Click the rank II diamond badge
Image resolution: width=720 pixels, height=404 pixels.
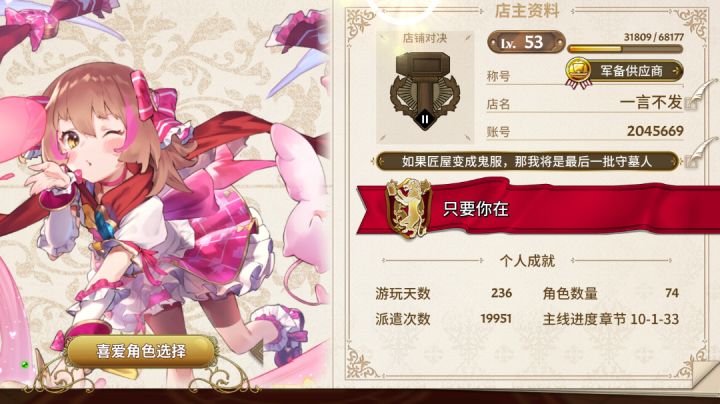pos(425,119)
